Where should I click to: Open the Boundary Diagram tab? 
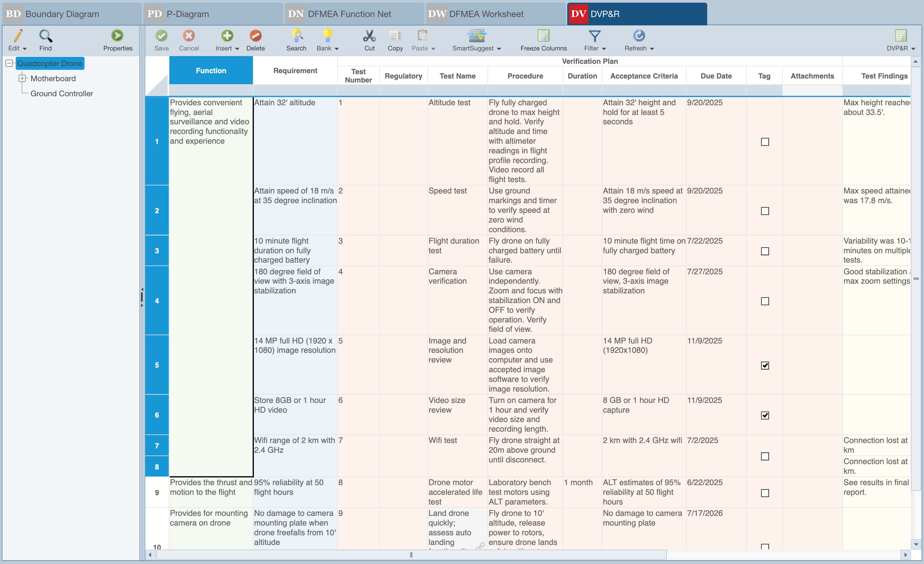pyautogui.click(x=62, y=14)
